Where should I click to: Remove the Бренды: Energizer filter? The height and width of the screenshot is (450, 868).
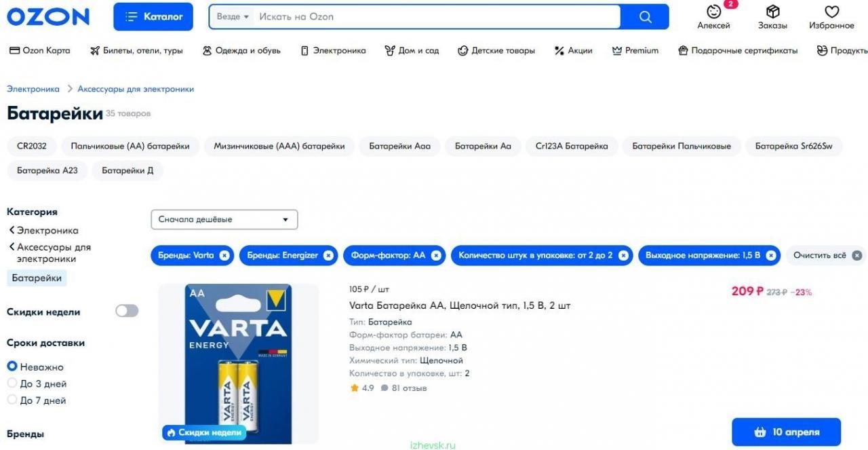[x=328, y=255]
